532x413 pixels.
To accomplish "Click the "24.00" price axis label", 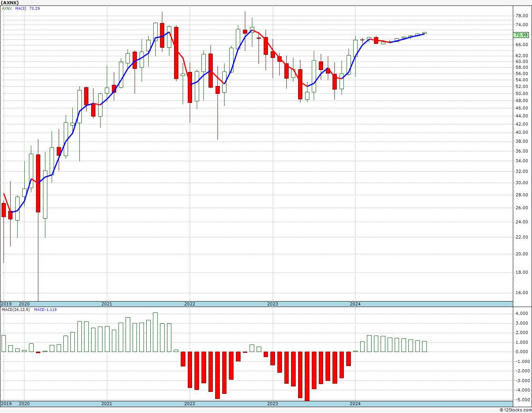I will click(522, 222).
